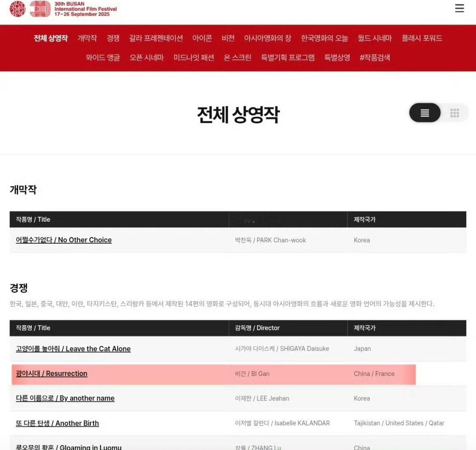Click the China / France country cell

coord(374,374)
